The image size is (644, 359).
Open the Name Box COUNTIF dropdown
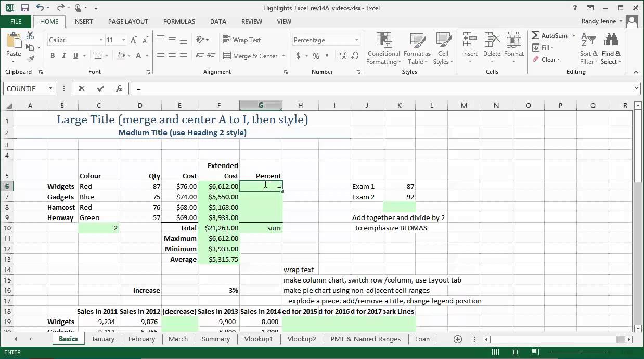50,88
